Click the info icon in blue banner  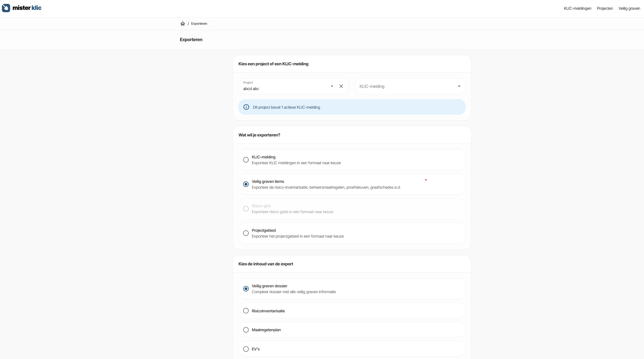pos(246,107)
